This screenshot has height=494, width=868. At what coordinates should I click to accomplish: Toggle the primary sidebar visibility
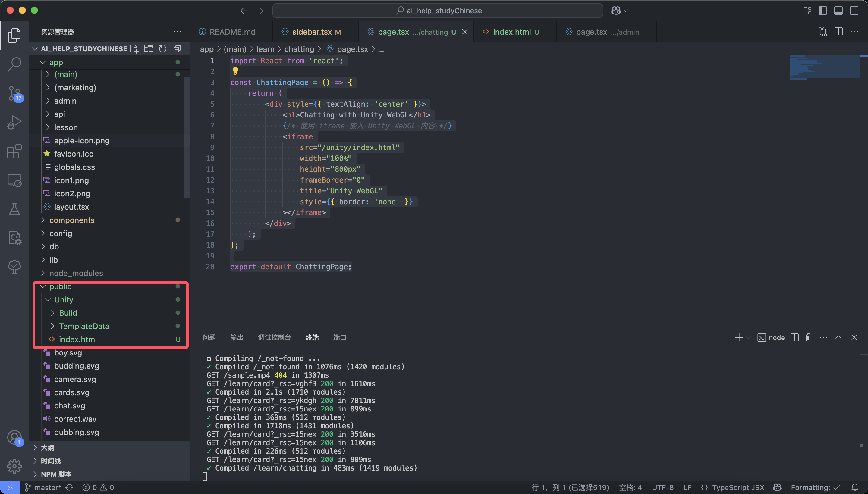click(x=822, y=11)
